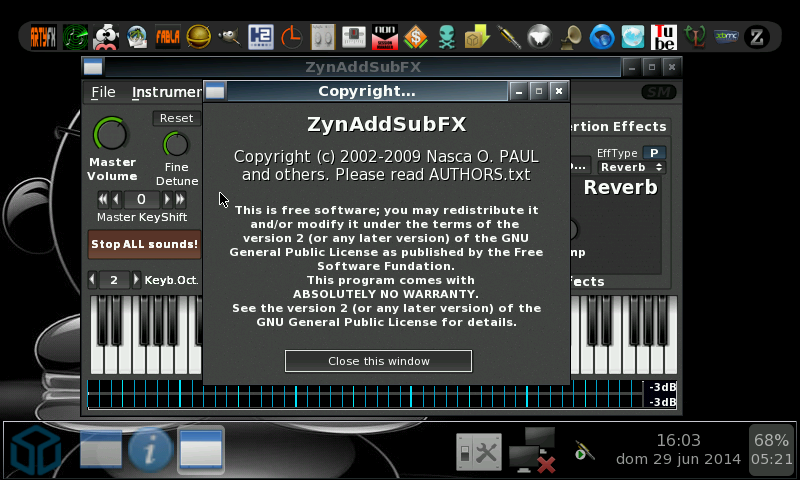Open the two-knob mixer dock icon

pyautogui.click(x=323, y=37)
